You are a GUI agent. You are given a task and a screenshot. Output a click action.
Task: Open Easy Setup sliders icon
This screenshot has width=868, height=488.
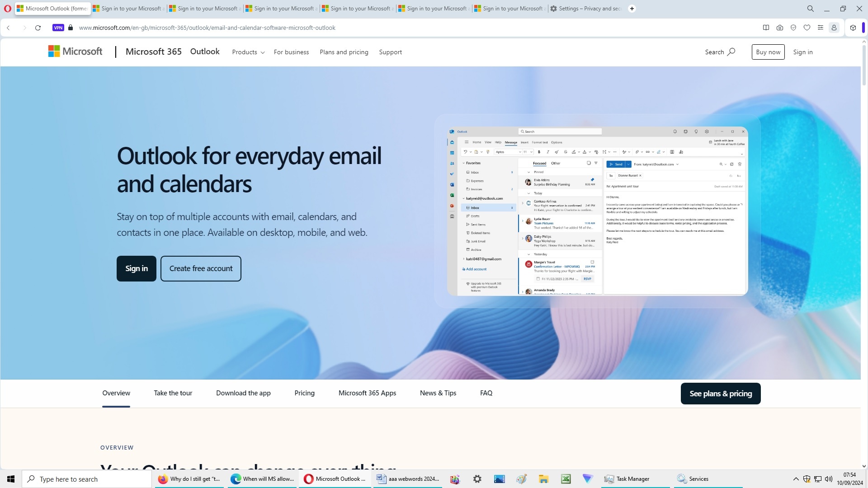pyautogui.click(x=821, y=28)
